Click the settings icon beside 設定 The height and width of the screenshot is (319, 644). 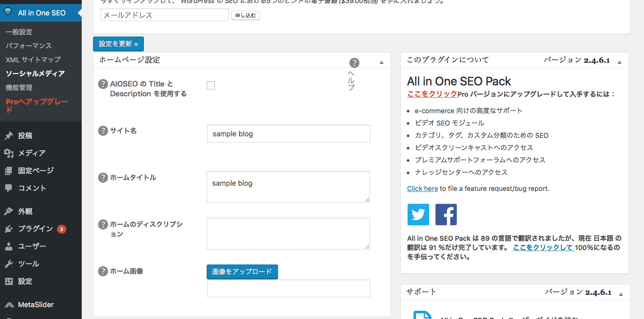click(9, 281)
